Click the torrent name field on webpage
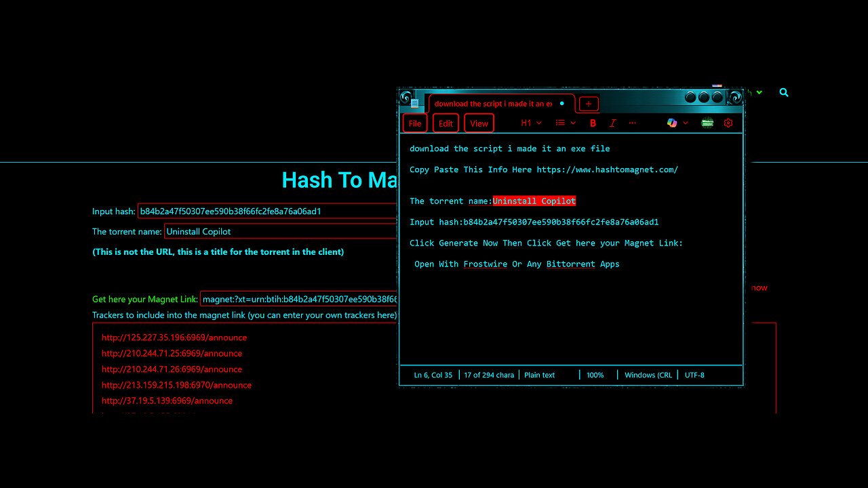 (281, 231)
